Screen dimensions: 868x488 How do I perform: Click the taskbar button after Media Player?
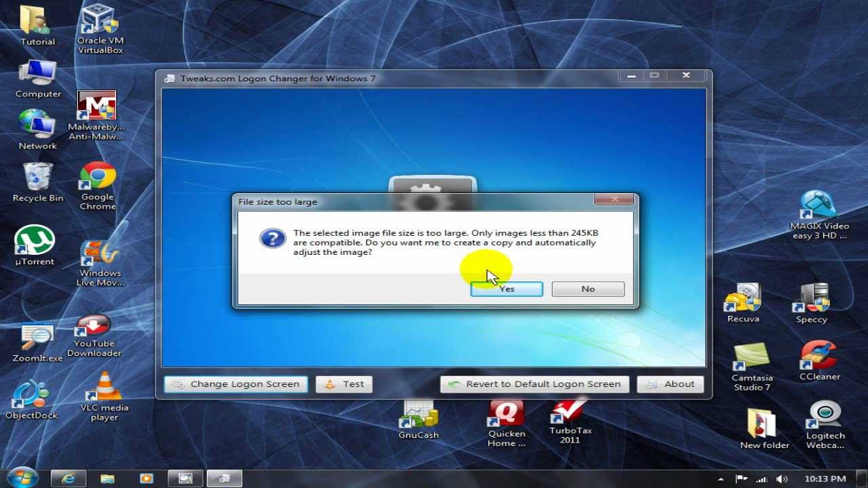coord(184,479)
